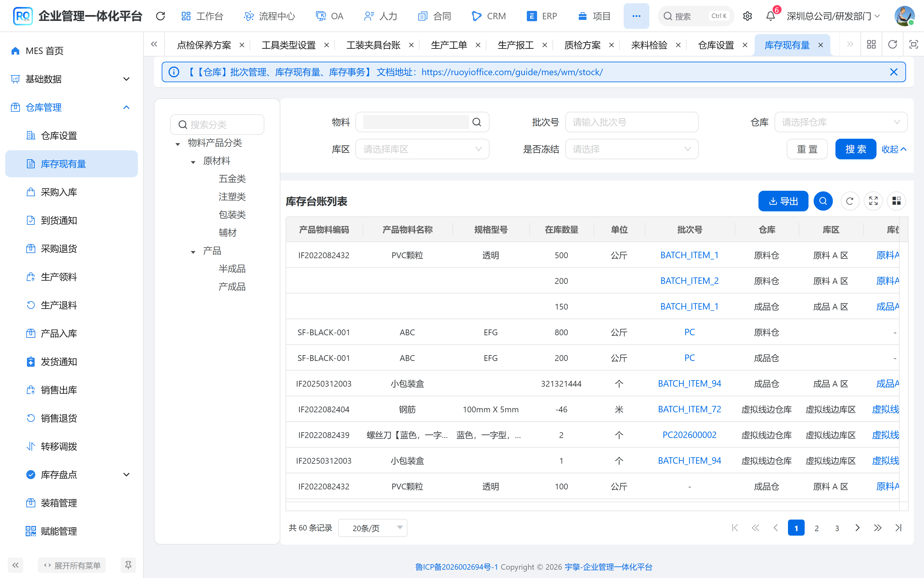924x578 pixels.
Task: Close the documentation info banner
Action: click(x=894, y=72)
